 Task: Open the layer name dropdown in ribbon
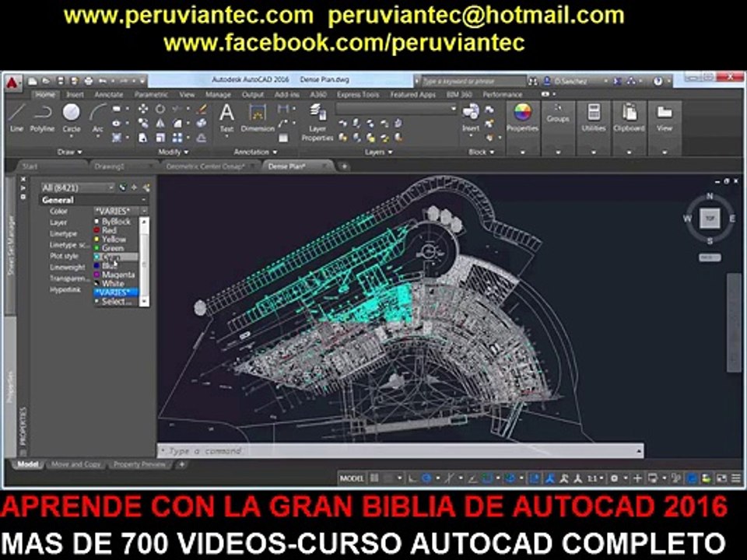(x=396, y=110)
